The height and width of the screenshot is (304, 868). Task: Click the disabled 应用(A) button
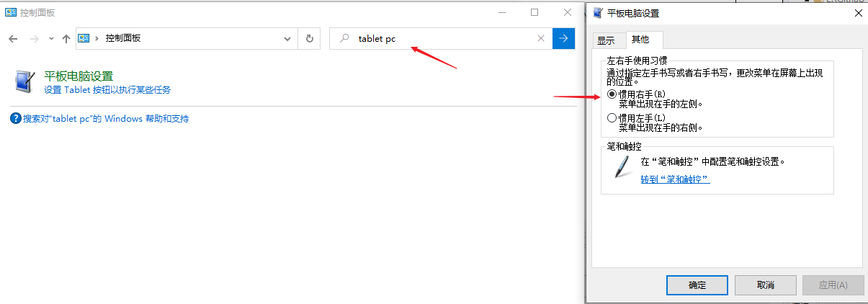pos(833,285)
